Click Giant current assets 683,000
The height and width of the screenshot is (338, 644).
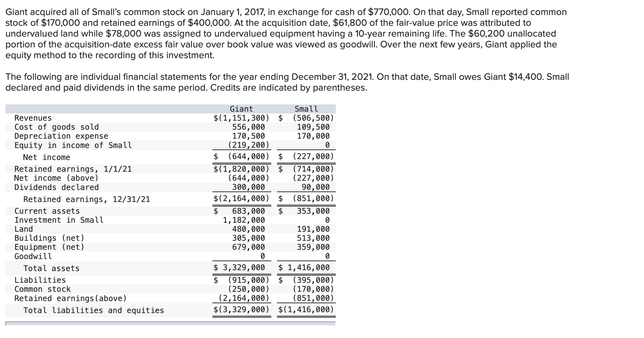[249, 211]
